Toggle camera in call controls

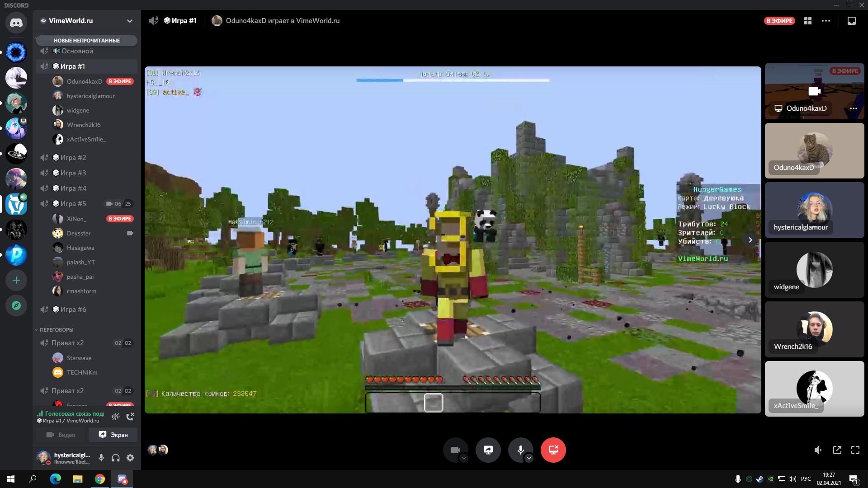(x=455, y=450)
